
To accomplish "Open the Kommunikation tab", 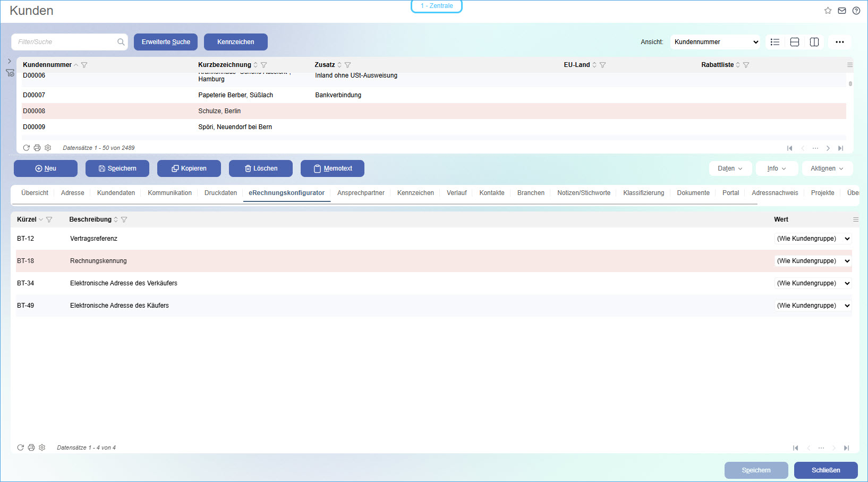I will (169, 193).
